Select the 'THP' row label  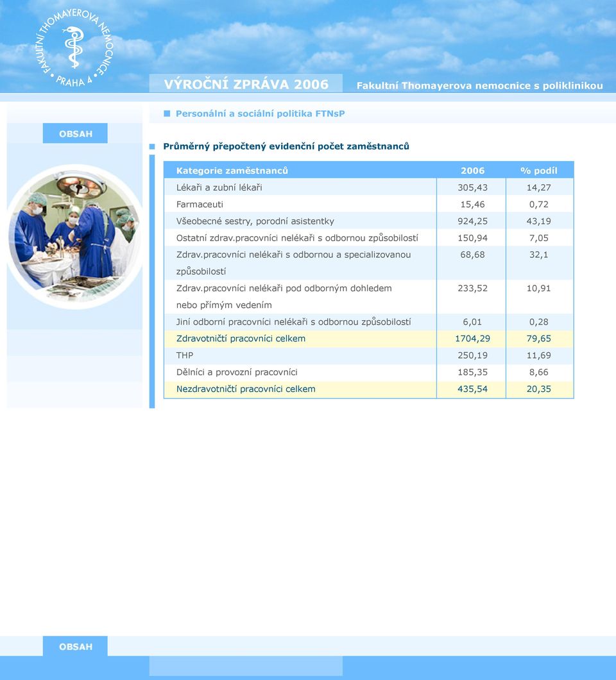185,355
